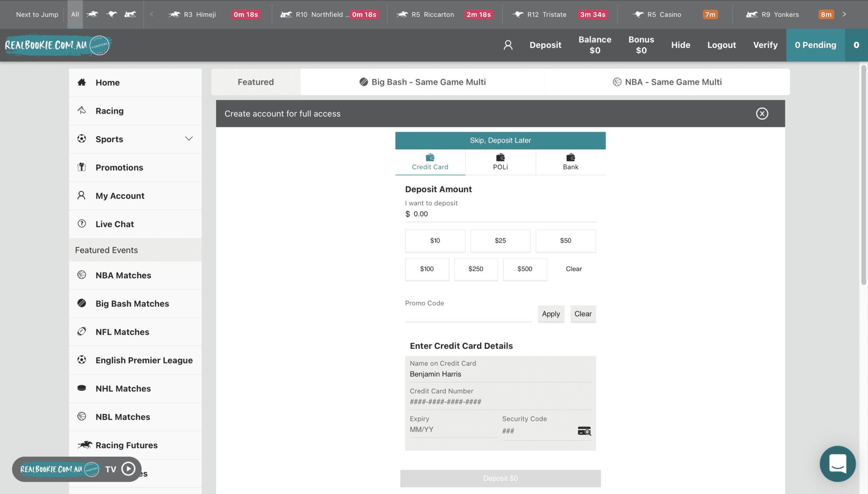The image size is (868, 494).
Task: Show more upcoming races with right arrow
Action: point(844,14)
